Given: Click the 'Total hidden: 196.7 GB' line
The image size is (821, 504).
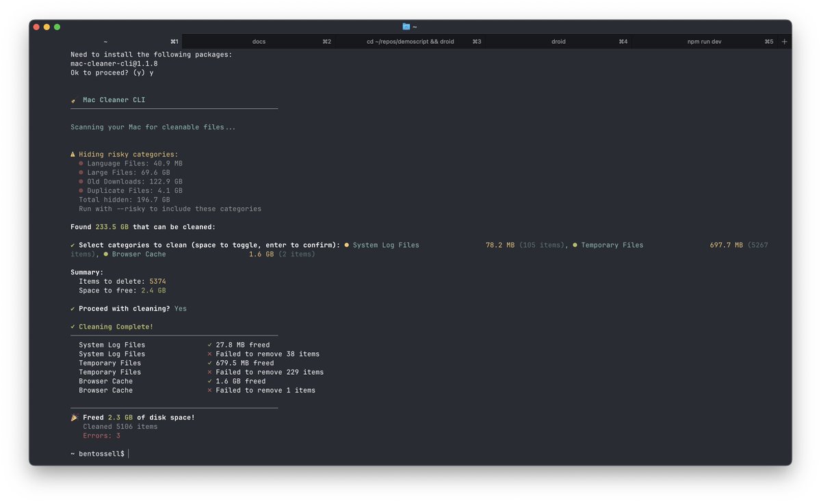Looking at the screenshot, I should tap(125, 200).
